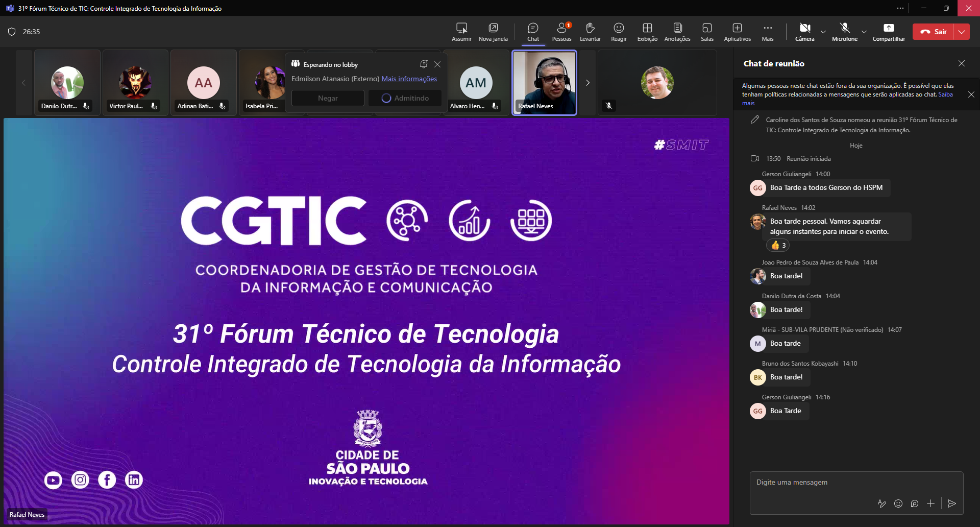Viewport: 980px width, 527px height.
Task: Open Anotações meeting notes
Action: coord(677,32)
